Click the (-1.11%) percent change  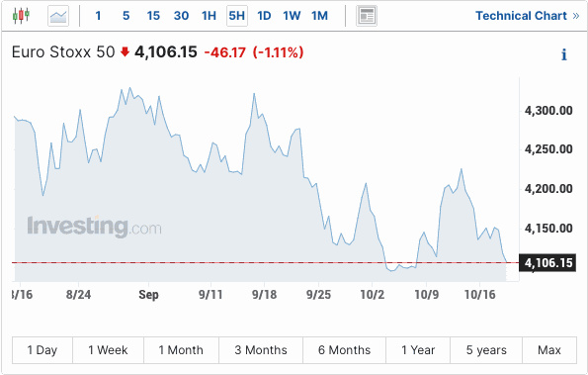coord(278,52)
